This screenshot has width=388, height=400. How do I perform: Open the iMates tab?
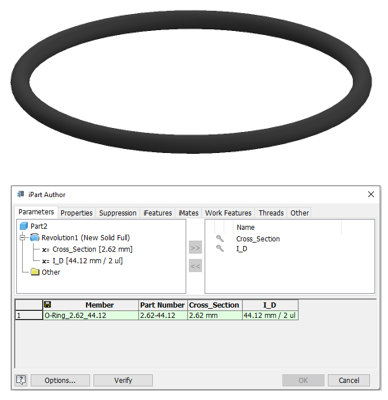[188, 213]
